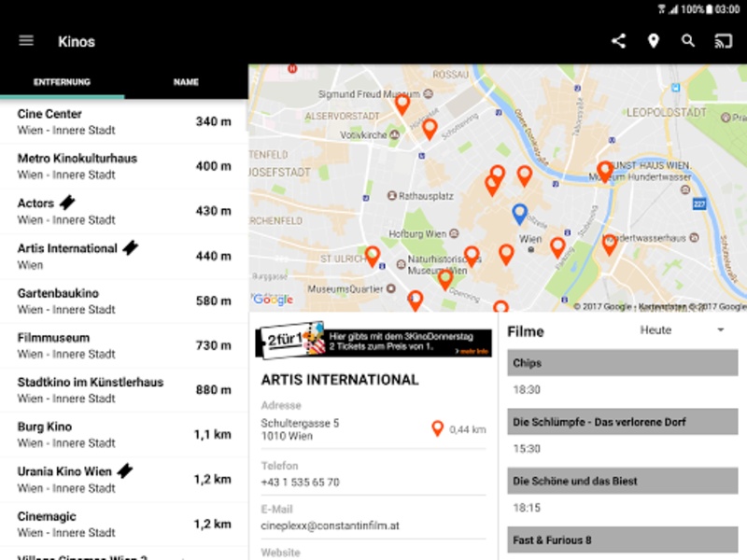
Task: Open the 2für1 promotion banner
Action: (374, 341)
